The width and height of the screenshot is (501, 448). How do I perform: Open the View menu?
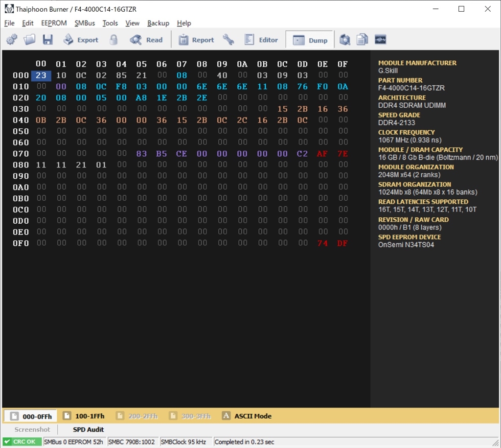132,23
